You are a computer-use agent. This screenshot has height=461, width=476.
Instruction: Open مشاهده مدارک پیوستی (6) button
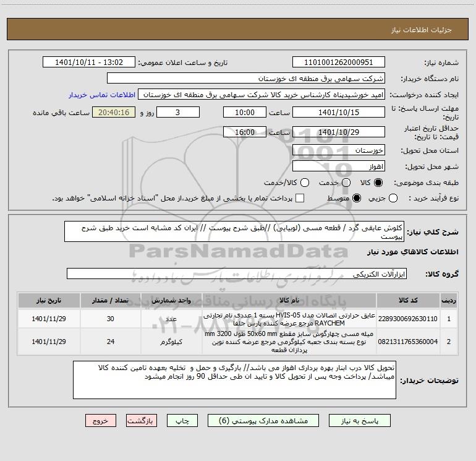[263, 421]
